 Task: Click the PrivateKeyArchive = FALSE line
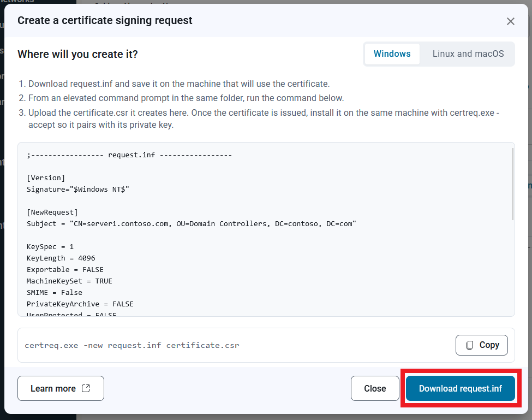coord(80,304)
